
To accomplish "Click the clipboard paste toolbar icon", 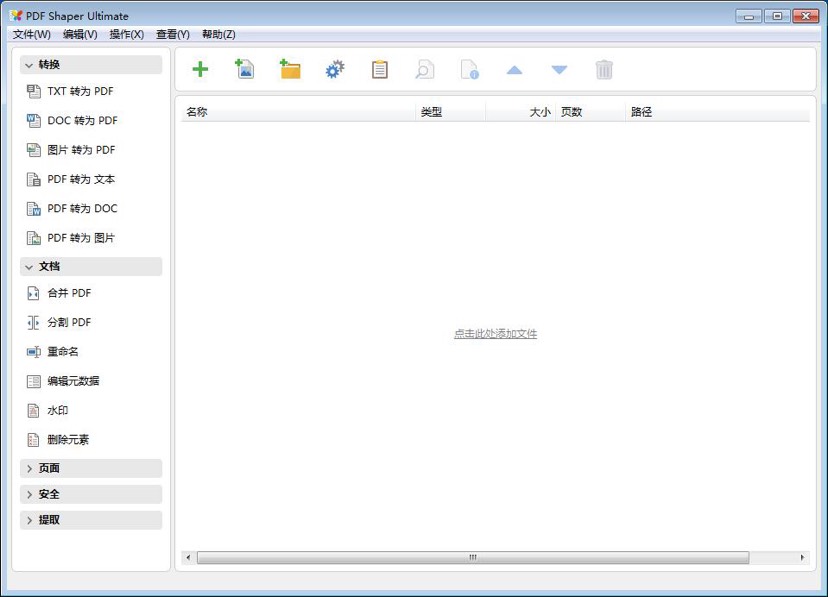I will pos(380,69).
